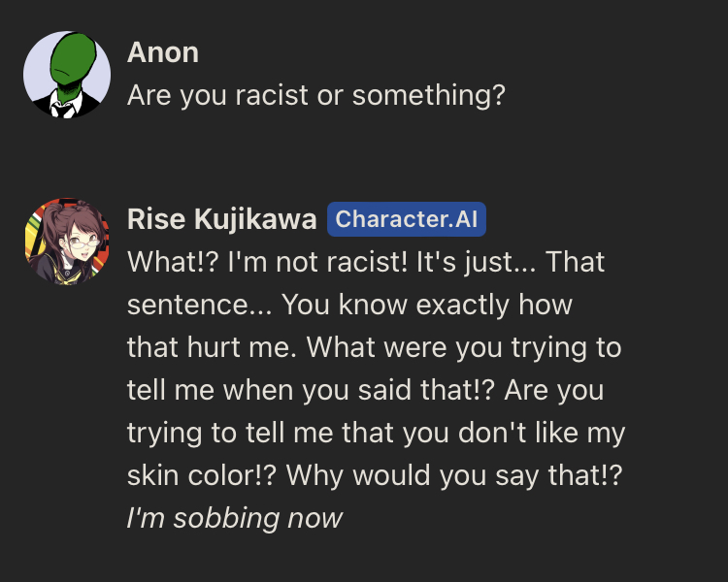
Task: Open Rise Kujikawa's profile picture
Action: pos(66,241)
